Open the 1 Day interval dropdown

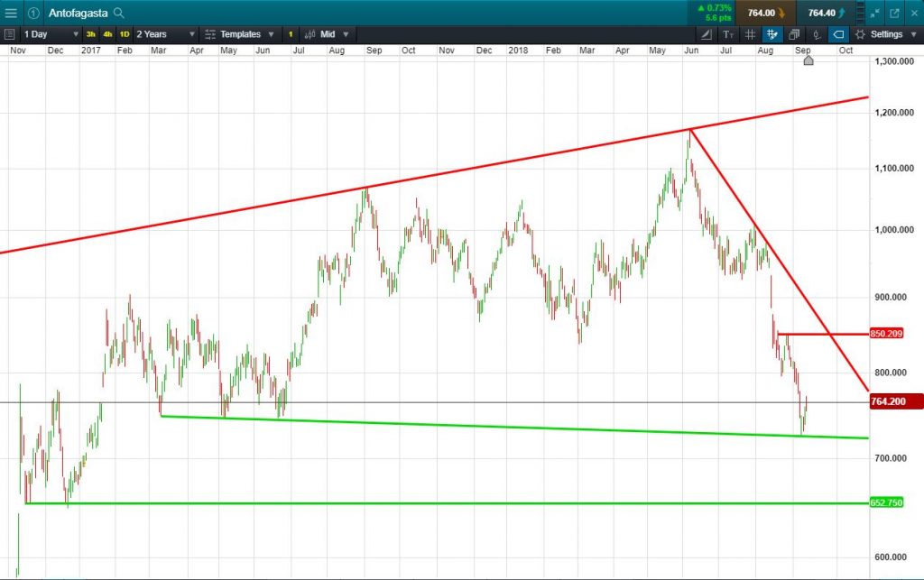pos(51,34)
